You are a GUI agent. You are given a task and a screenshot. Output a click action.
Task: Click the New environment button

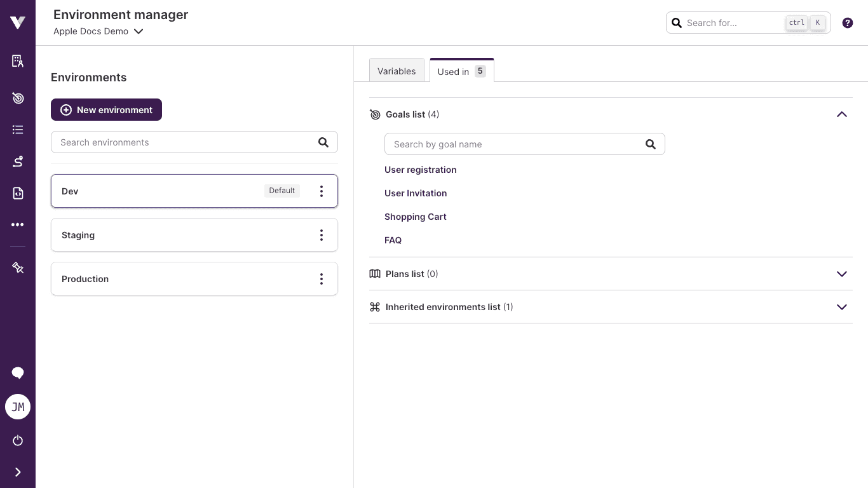coord(106,110)
